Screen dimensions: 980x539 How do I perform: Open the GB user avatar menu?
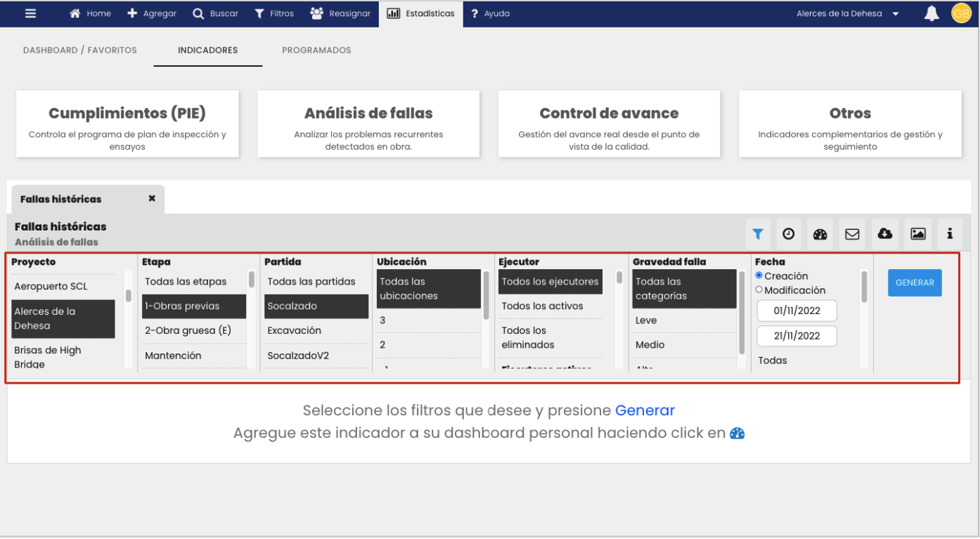[961, 13]
